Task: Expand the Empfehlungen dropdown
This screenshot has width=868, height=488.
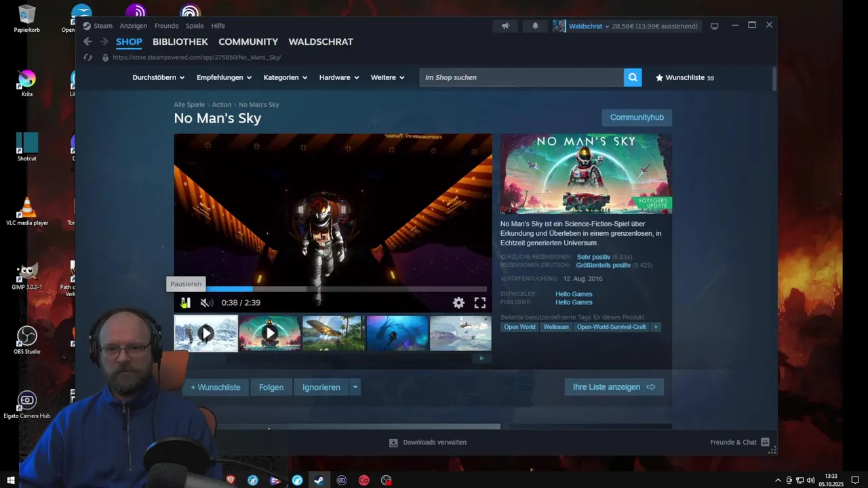Action: tap(224, 77)
